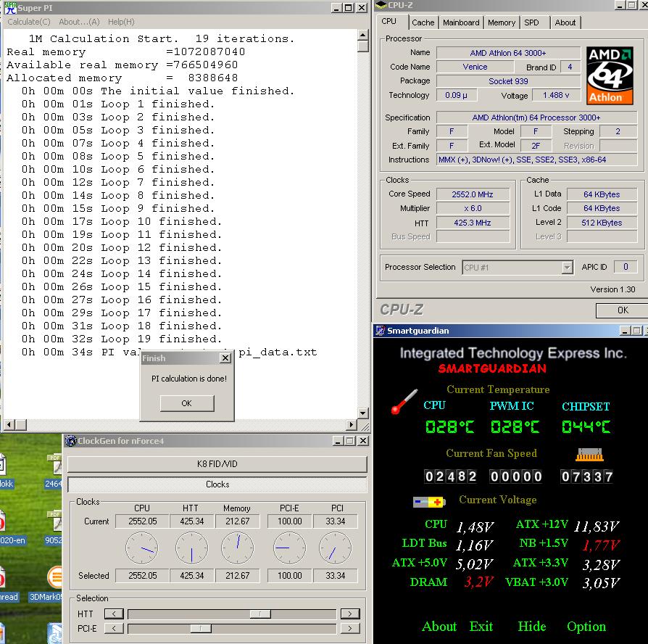This screenshot has height=644, width=648.
Task: Switch to the Cache tab in CPU-Z
Action: tap(423, 22)
